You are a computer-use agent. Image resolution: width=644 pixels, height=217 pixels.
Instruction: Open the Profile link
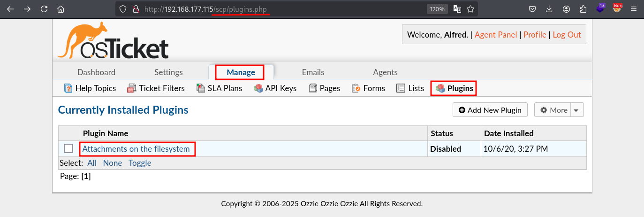click(x=535, y=35)
